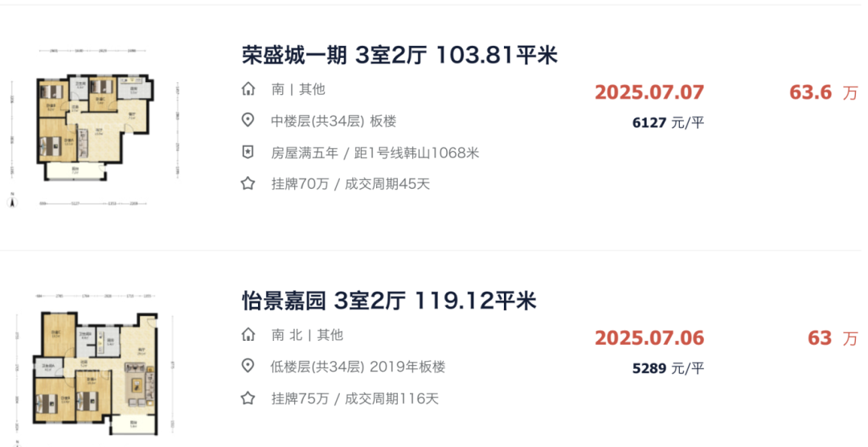
Task: Click house icon beside 南 | 其他
Action: (248, 89)
